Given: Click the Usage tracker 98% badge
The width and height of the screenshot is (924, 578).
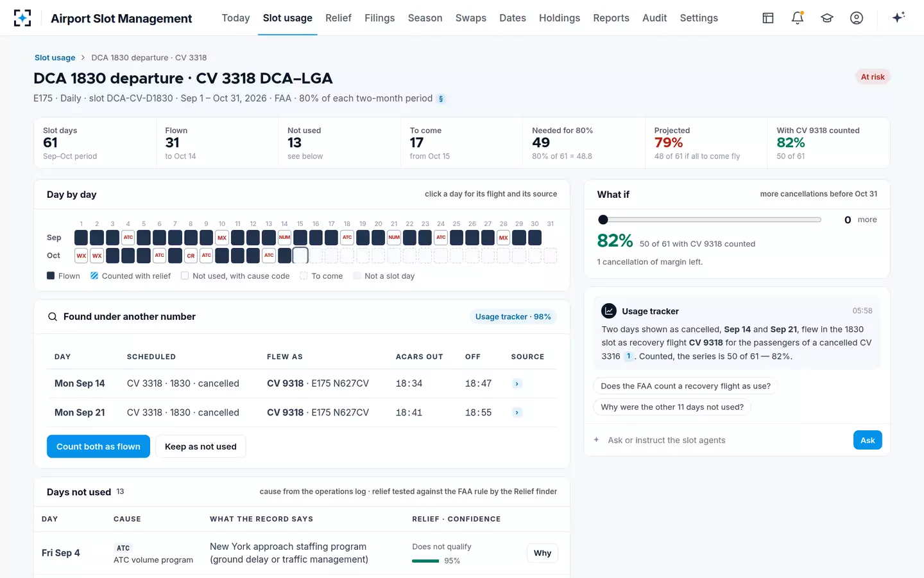Looking at the screenshot, I should pyautogui.click(x=513, y=317).
